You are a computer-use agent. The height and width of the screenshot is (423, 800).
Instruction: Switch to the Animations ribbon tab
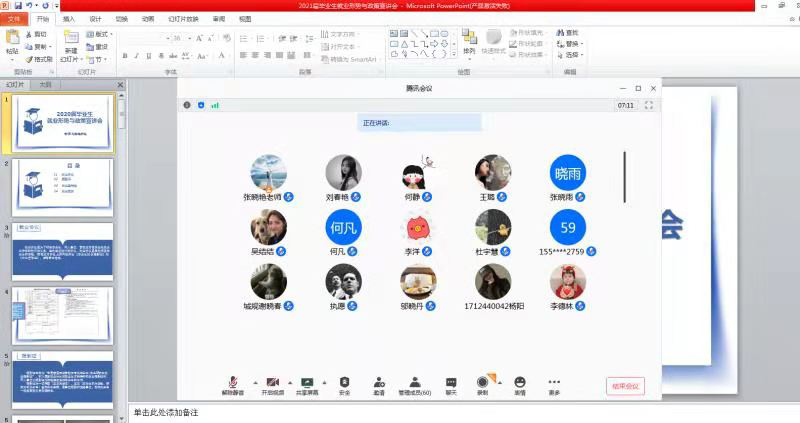[x=148, y=19]
